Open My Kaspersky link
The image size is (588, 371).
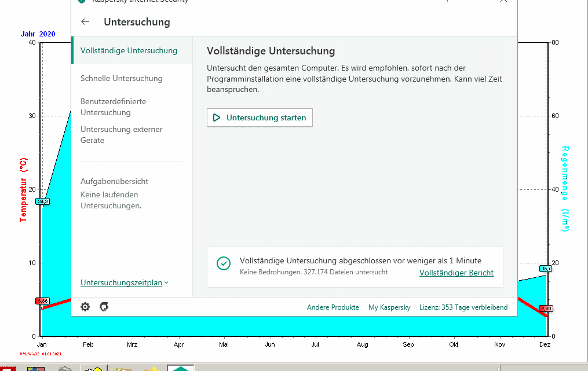(389, 307)
